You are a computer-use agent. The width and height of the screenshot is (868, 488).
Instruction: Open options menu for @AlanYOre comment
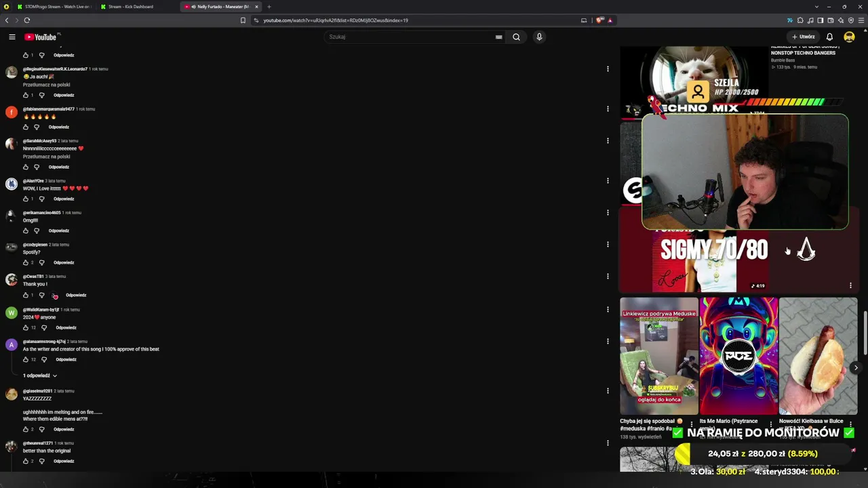[x=608, y=181]
